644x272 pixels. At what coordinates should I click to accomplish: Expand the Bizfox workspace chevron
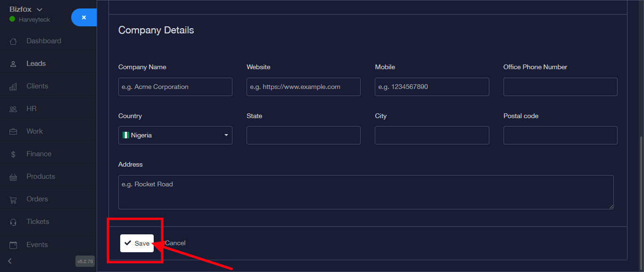40,10
